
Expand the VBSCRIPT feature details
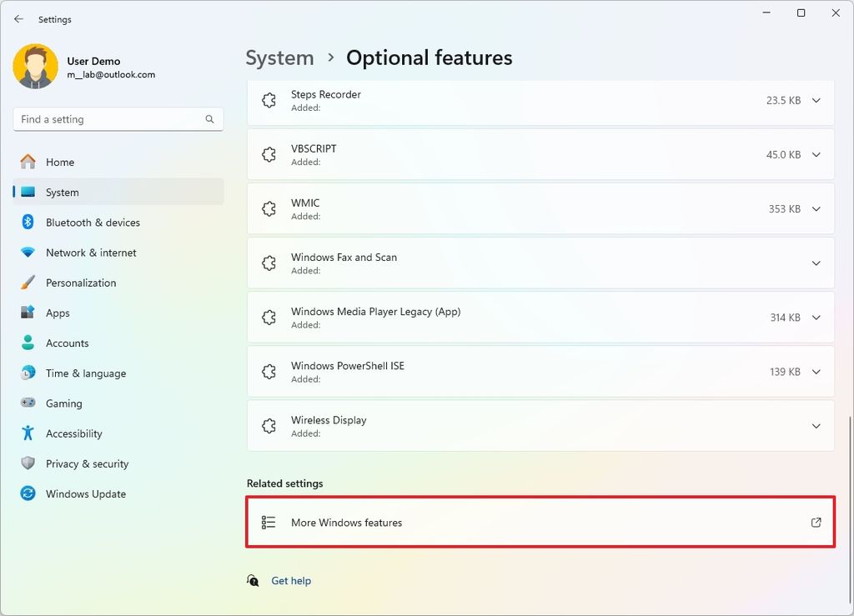coord(816,154)
